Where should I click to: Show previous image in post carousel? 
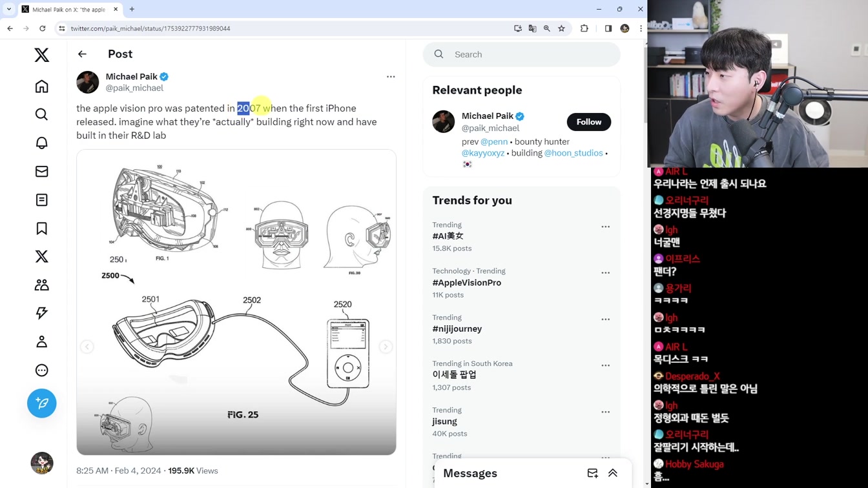click(x=87, y=347)
